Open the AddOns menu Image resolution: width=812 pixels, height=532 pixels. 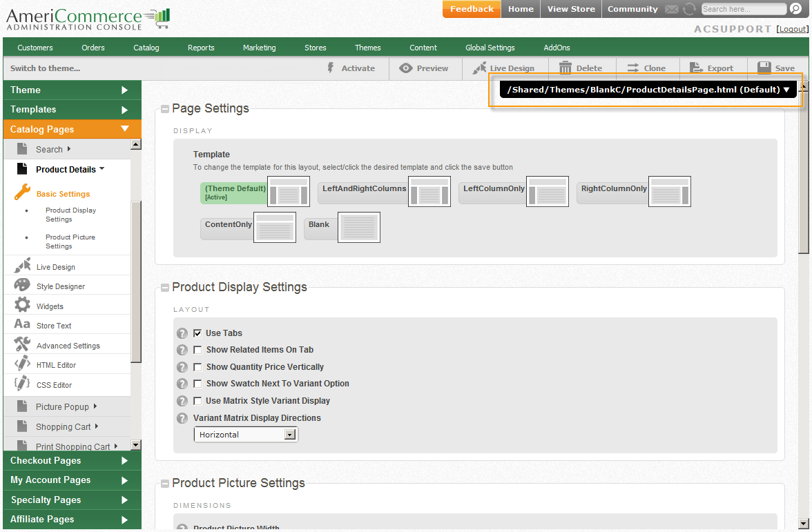coord(557,48)
